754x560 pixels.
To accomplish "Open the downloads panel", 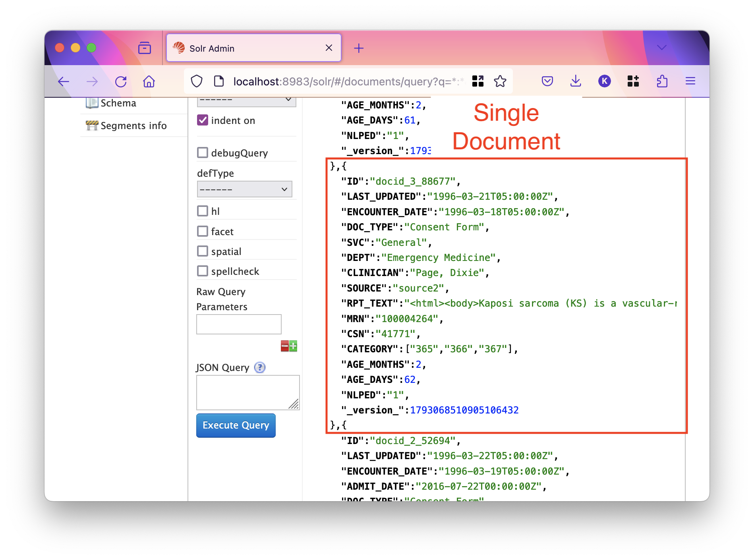I will 576,81.
